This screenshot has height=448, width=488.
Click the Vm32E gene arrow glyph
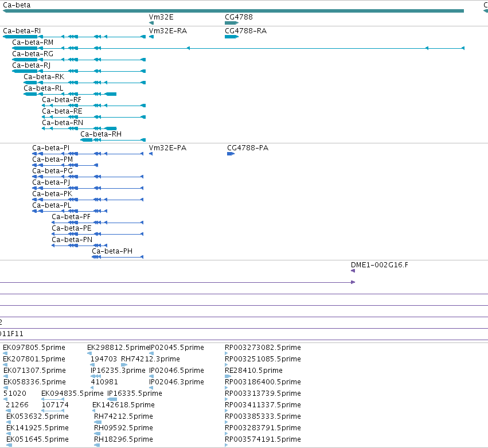[151, 23]
